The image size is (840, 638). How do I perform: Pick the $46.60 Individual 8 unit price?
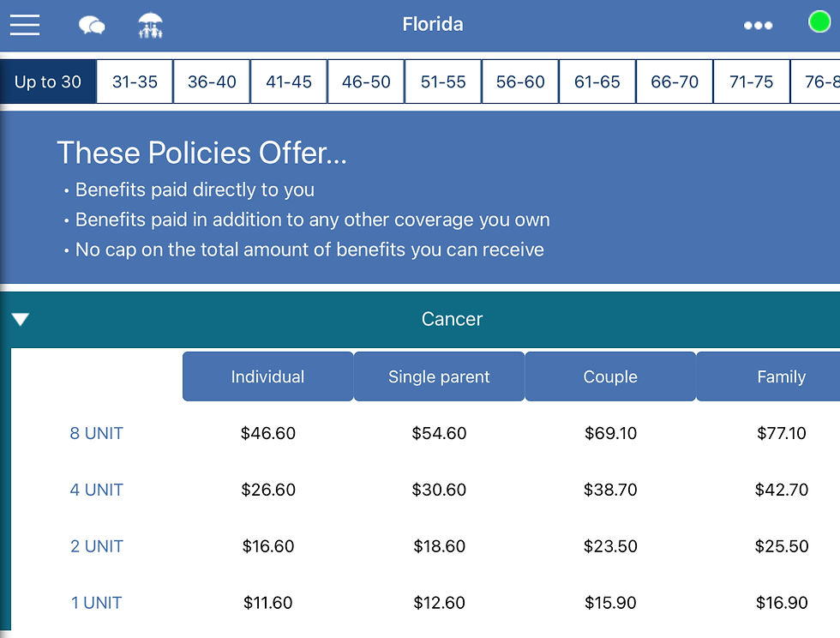point(267,433)
